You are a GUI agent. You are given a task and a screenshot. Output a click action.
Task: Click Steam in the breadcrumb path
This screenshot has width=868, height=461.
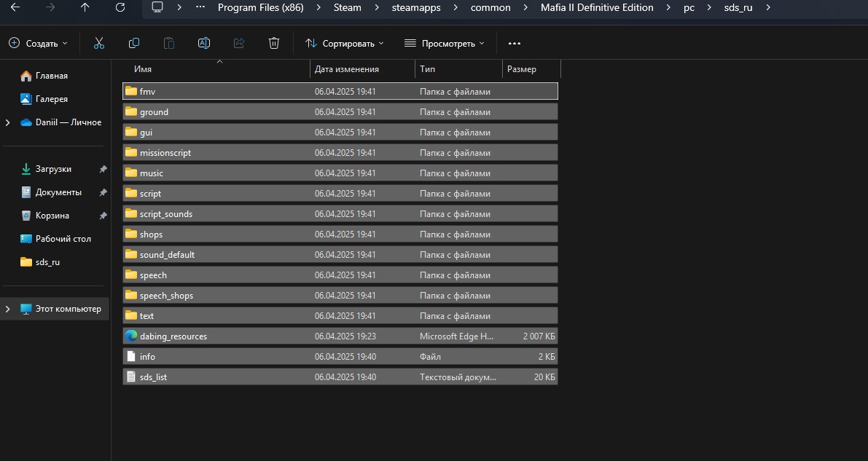(x=347, y=7)
